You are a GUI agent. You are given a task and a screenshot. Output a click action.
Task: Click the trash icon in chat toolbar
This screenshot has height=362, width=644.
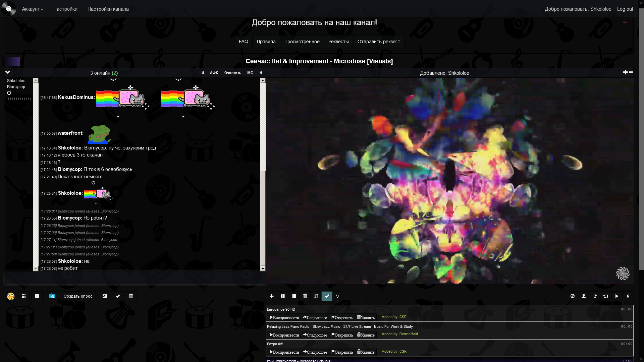(131, 296)
